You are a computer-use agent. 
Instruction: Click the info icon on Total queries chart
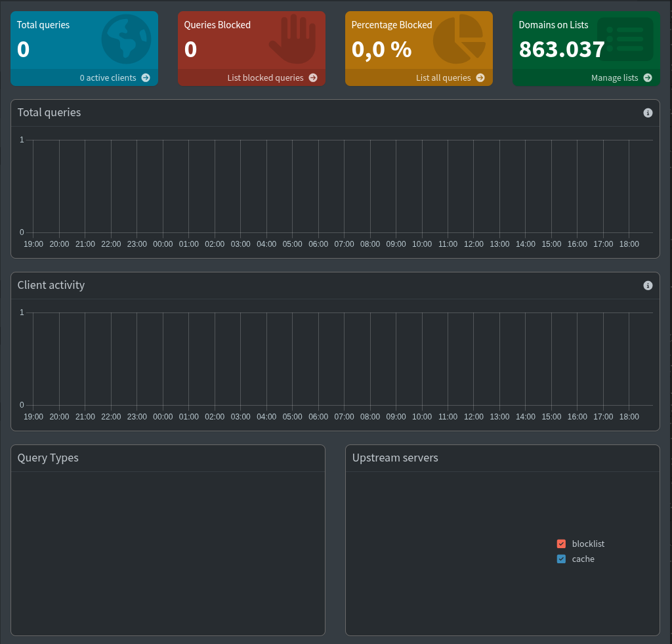coord(648,113)
